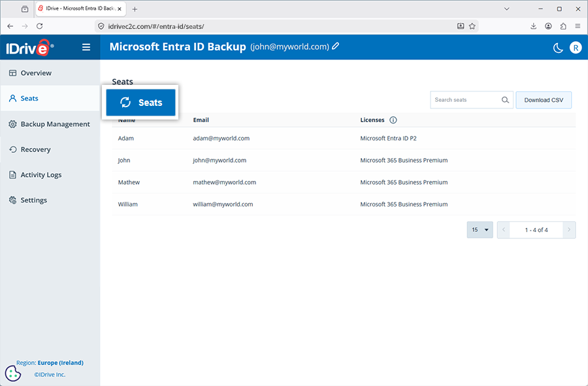The width and height of the screenshot is (588, 386).
Task: Edit the account name pencil icon
Action: point(336,46)
